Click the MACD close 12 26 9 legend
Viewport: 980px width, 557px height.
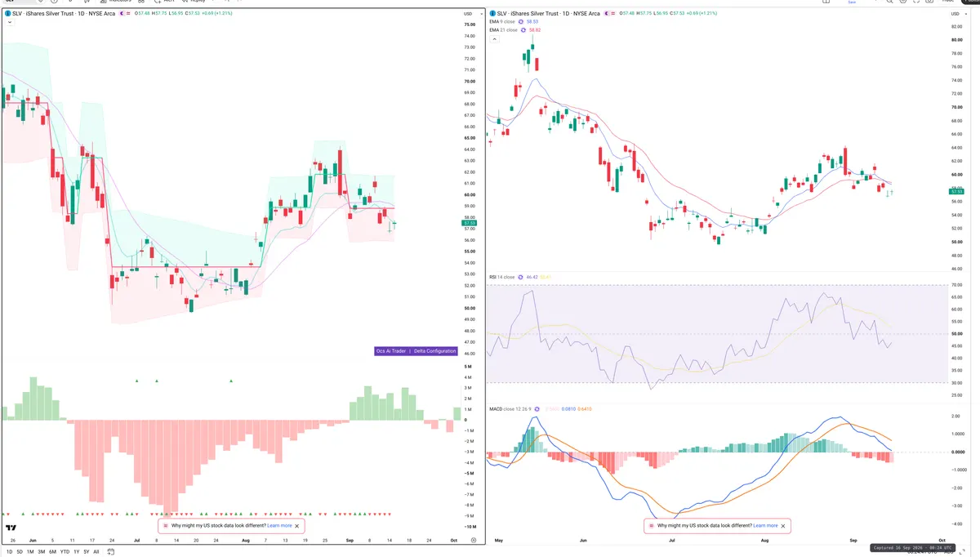point(511,408)
